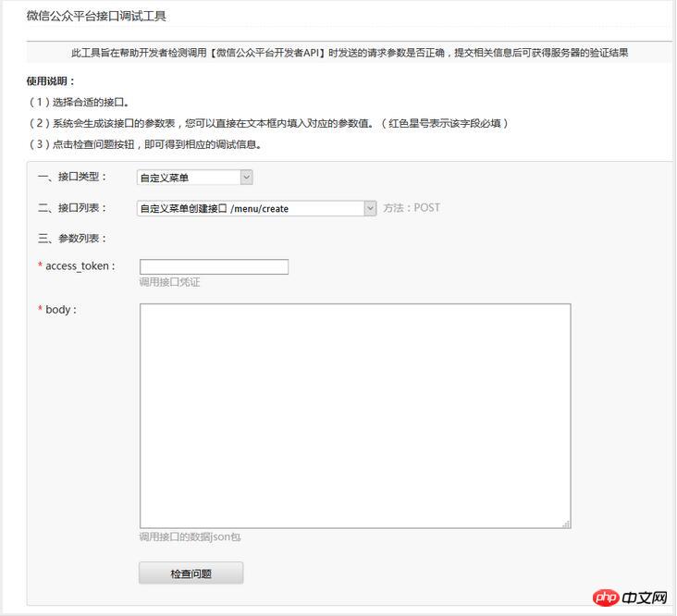
Task: Click the 方法：POST label
Action: [x=412, y=208]
